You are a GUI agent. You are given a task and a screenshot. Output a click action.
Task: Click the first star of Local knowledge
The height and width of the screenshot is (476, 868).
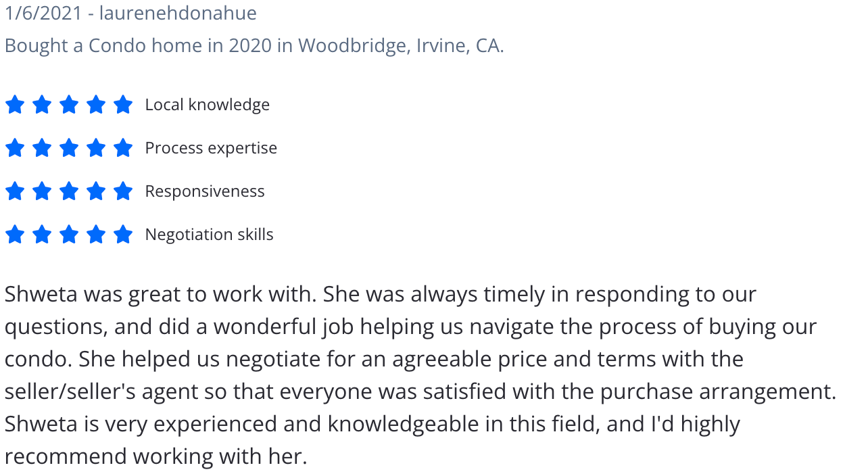point(15,105)
